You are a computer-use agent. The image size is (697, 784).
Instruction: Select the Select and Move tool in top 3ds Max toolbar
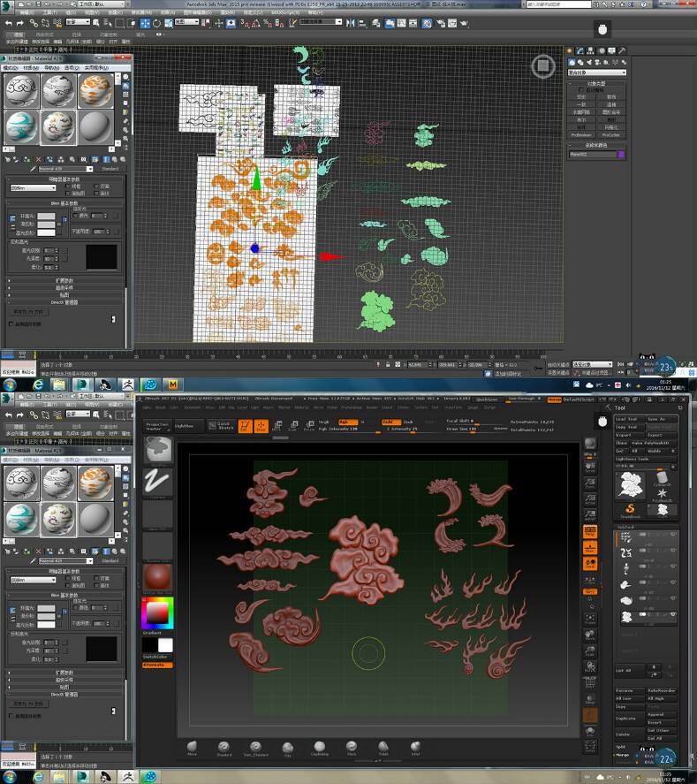coord(145,23)
